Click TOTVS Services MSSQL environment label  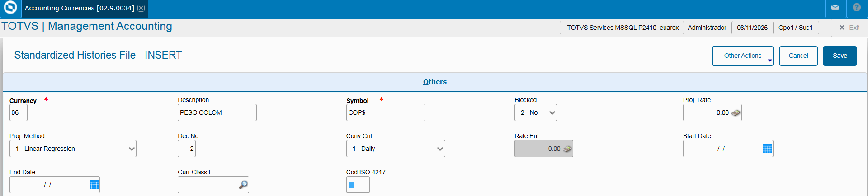(623, 28)
